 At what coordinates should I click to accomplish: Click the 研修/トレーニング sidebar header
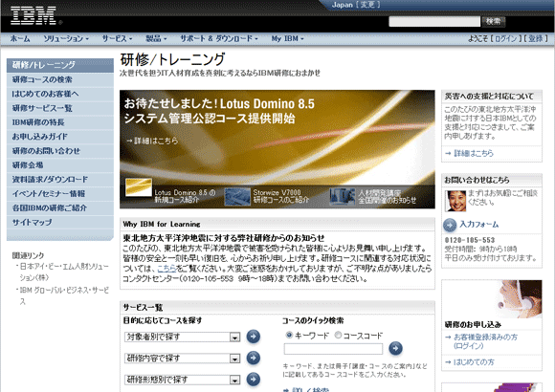coord(60,65)
